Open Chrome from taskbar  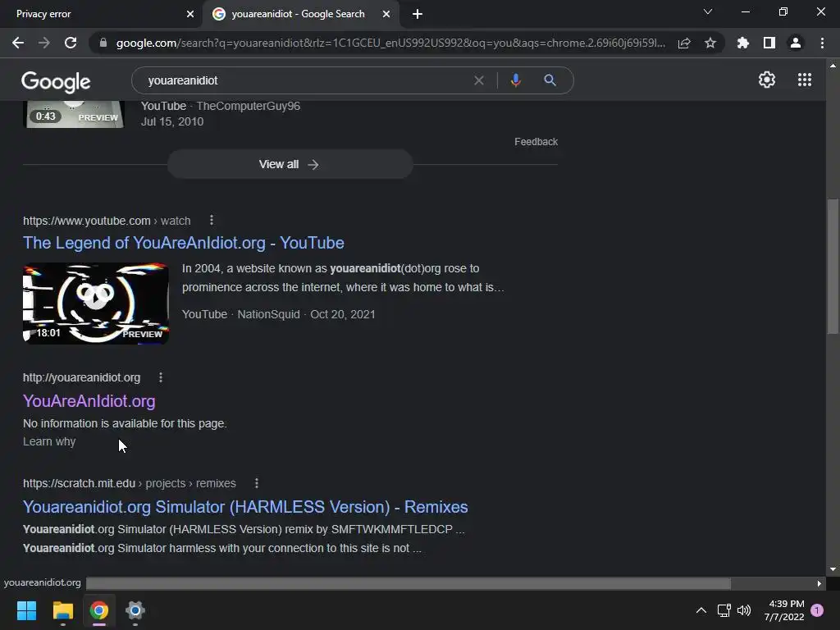coord(99,610)
